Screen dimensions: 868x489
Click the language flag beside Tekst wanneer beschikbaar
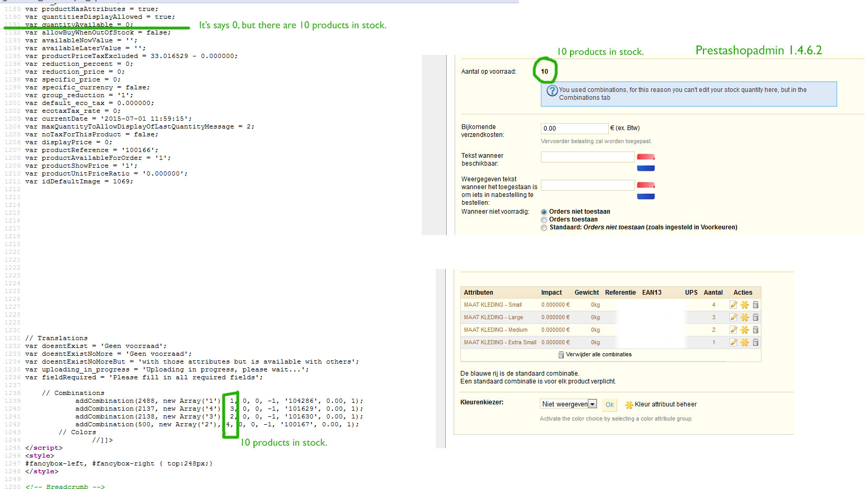click(x=646, y=162)
